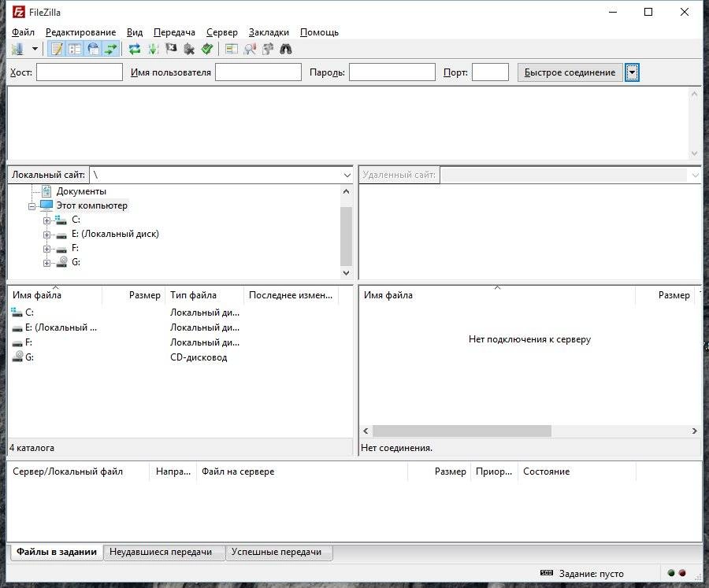Click the local tree vertical scrollbar thumb
This screenshot has height=588, width=709.
click(346, 236)
